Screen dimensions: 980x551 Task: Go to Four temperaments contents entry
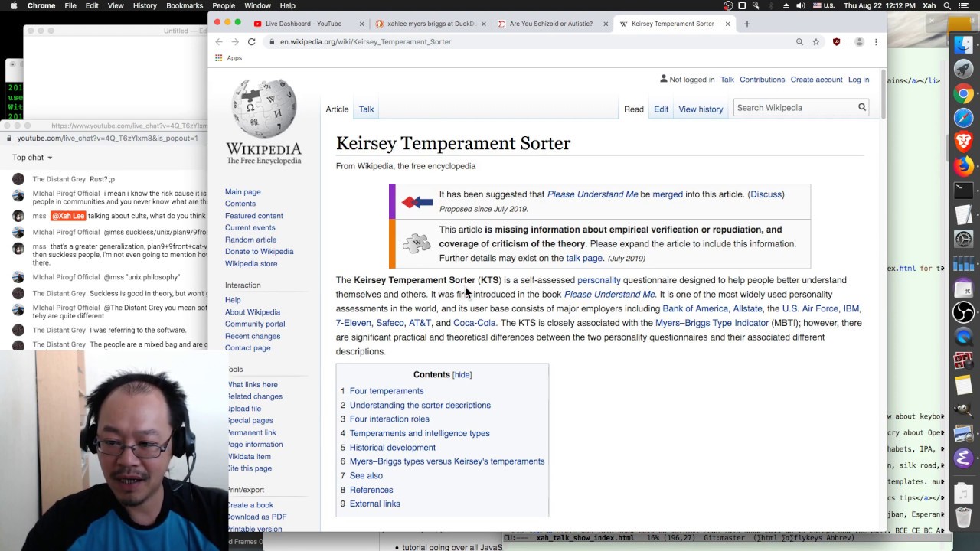click(387, 391)
